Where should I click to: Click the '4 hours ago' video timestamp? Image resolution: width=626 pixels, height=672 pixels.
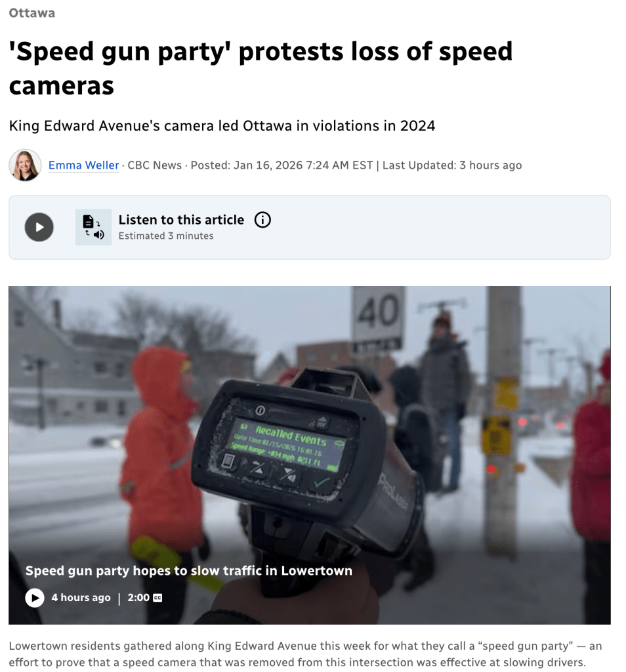81,597
